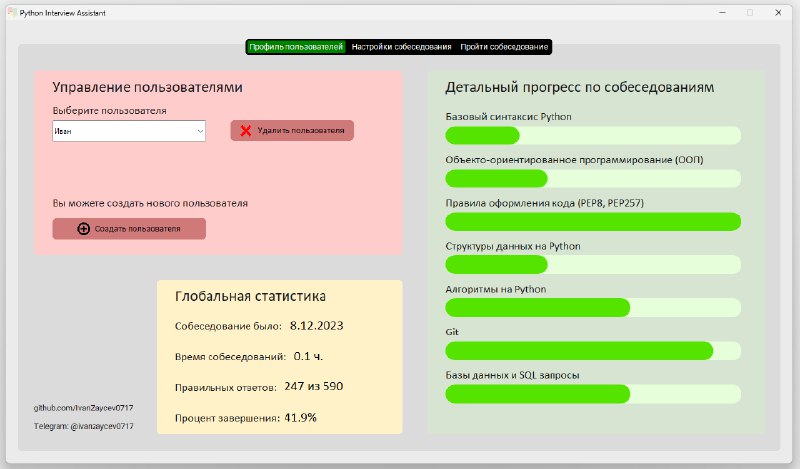This screenshot has width=800, height=469.
Task: Click the Выберите пользователя label
Action: (x=109, y=111)
